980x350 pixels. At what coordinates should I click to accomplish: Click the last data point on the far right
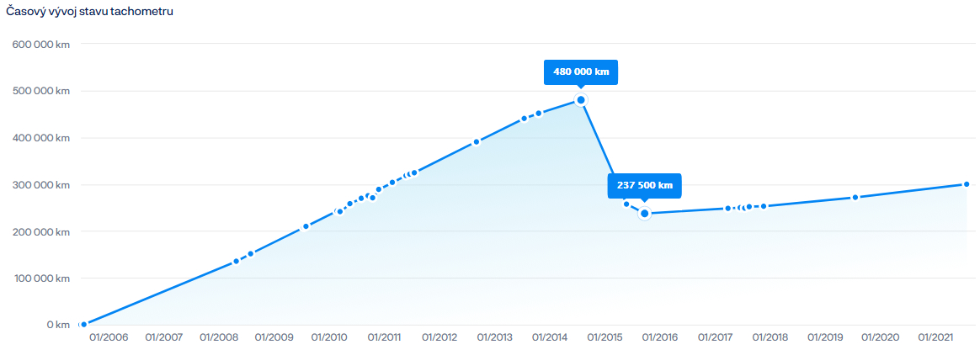tap(967, 184)
